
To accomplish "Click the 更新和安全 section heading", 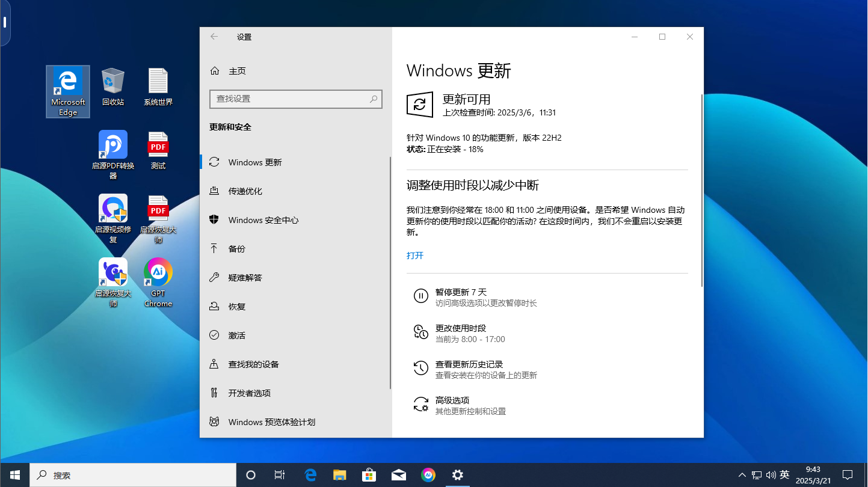I will [x=230, y=127].
